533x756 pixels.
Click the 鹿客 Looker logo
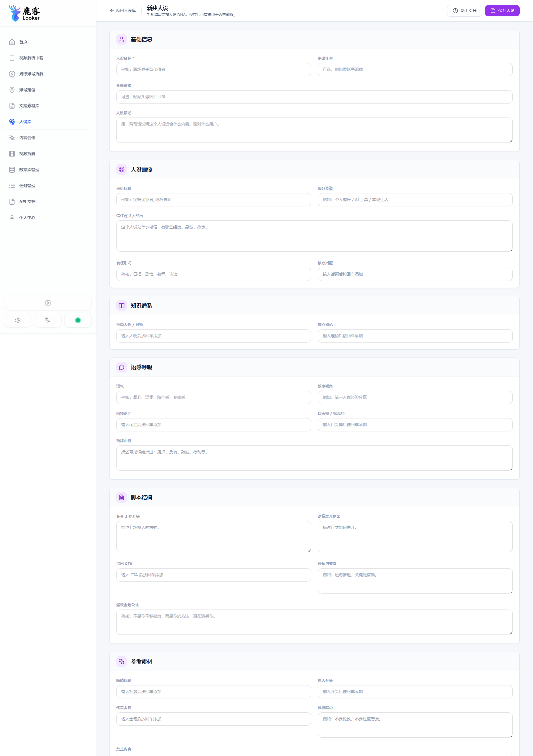(24, 13)
